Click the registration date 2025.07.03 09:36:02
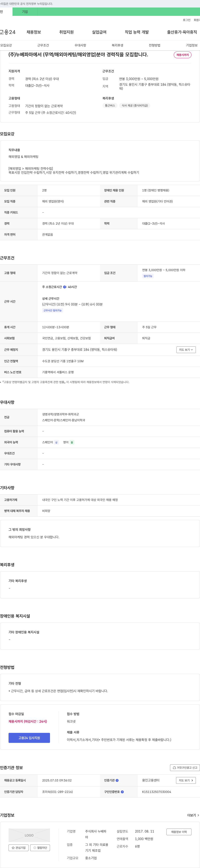 (x=57, y=780)
